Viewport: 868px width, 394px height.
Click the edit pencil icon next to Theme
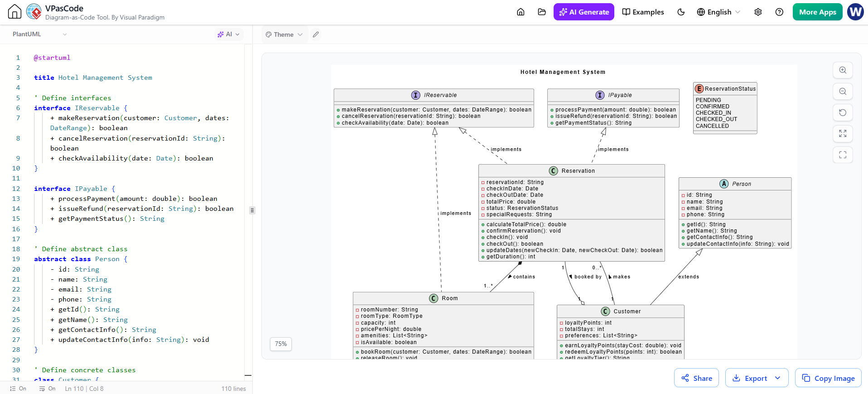tap(316, 34)
